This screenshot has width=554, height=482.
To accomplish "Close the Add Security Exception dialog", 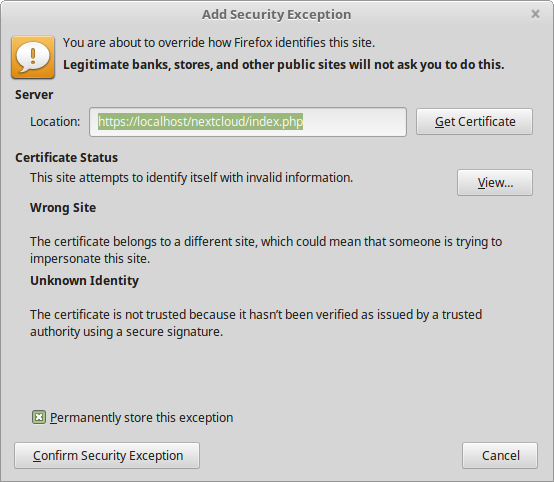I will tap(535, 14).
